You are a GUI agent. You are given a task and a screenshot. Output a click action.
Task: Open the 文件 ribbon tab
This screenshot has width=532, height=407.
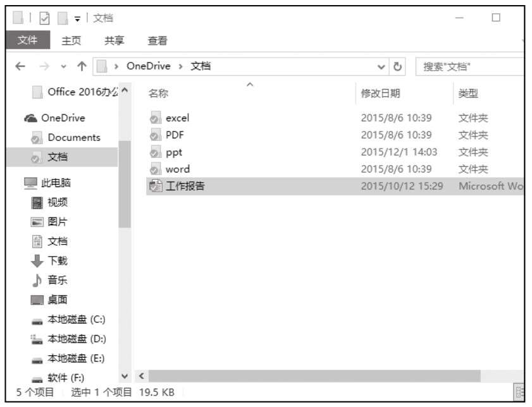point(28,40)
